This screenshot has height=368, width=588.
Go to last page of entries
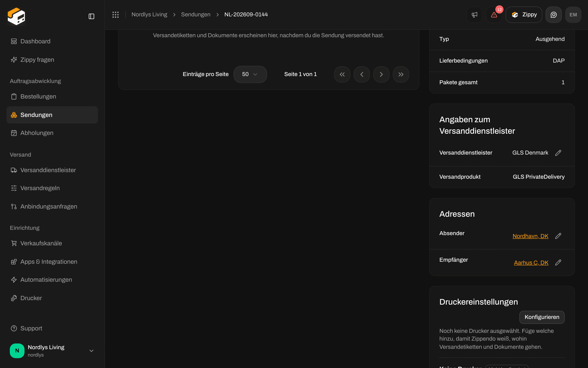[x=401, y=74]
